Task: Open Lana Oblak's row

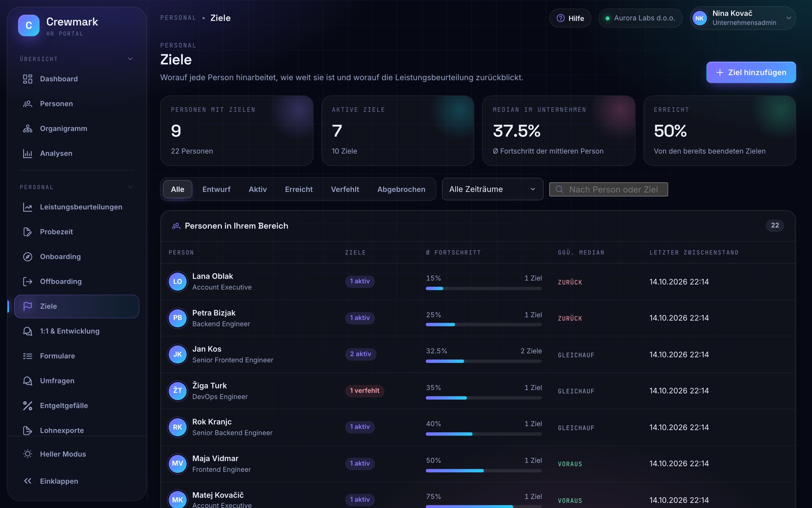Action: tap(478, 282)
